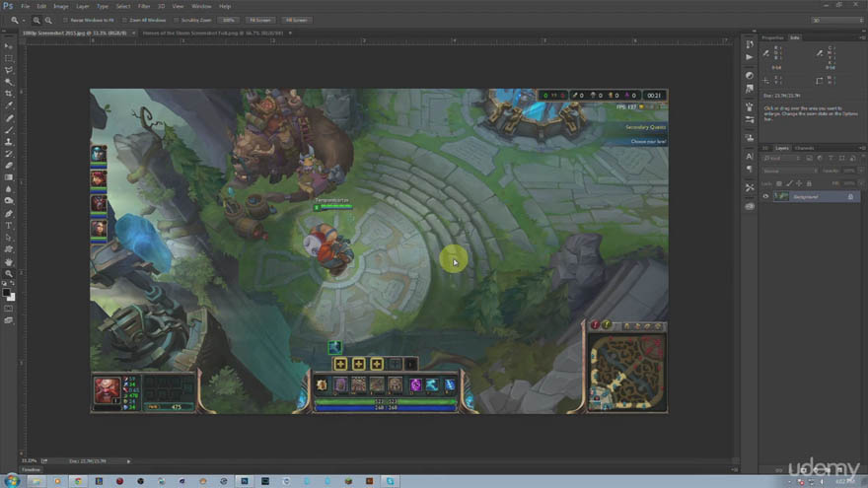
Task: Switch to Heroes of the Storm Screenshot document tab
Action: [213, 34]
